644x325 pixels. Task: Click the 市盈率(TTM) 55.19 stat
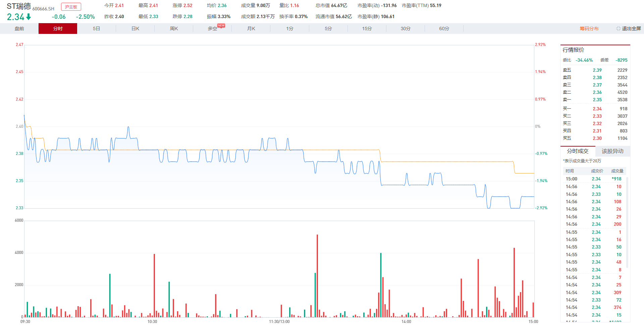coord(421,5)
